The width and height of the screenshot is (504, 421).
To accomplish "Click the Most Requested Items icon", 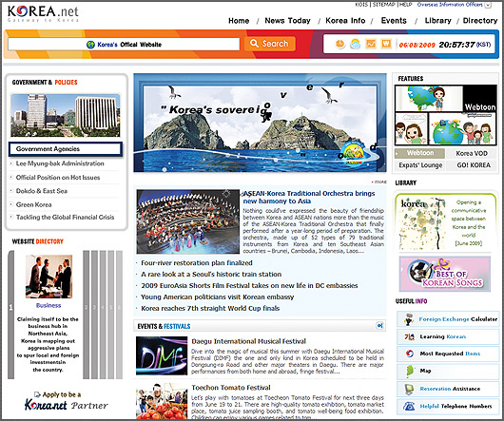I will click(x=409, y=354).
